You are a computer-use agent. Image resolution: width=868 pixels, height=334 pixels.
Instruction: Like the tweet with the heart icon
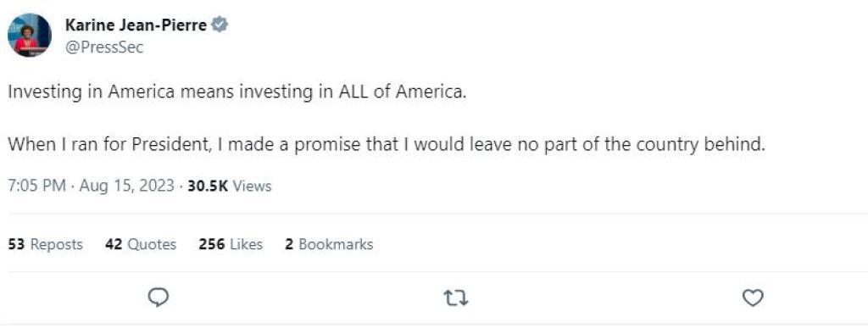pyautogui.click(x=753, y=298)
